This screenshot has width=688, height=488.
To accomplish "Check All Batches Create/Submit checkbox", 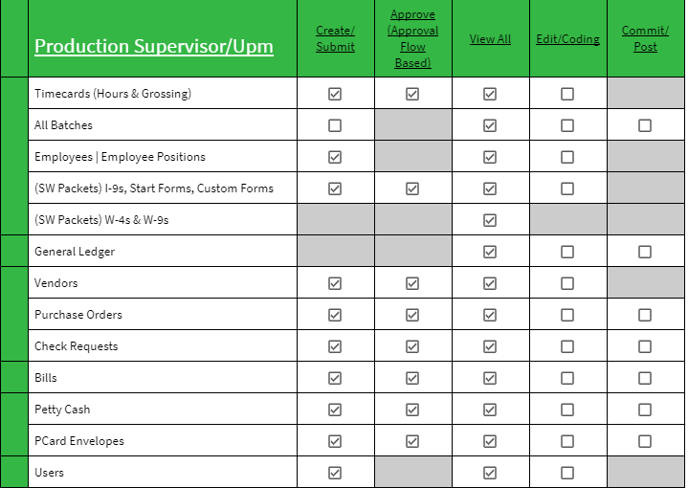I will 335,126.
